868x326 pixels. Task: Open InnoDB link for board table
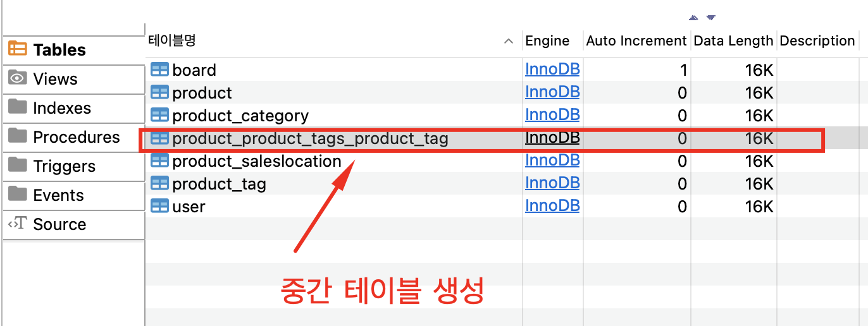pyautogui.click(x=552, y=69)
